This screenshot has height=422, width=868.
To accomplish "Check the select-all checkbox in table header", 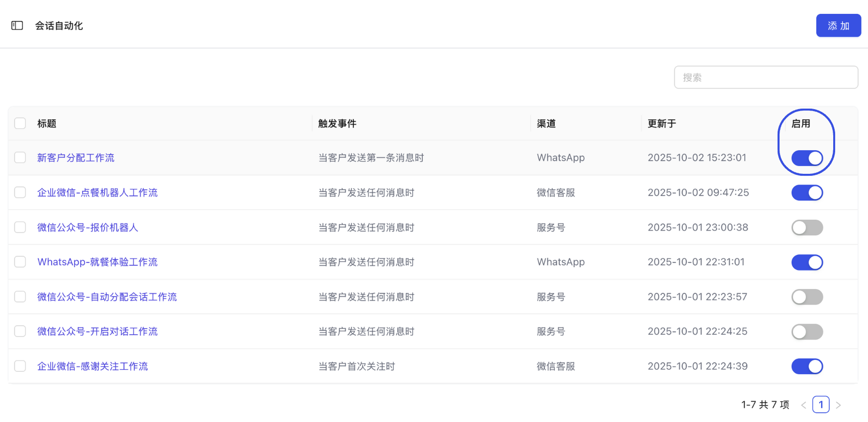I will tap(20, 123).
